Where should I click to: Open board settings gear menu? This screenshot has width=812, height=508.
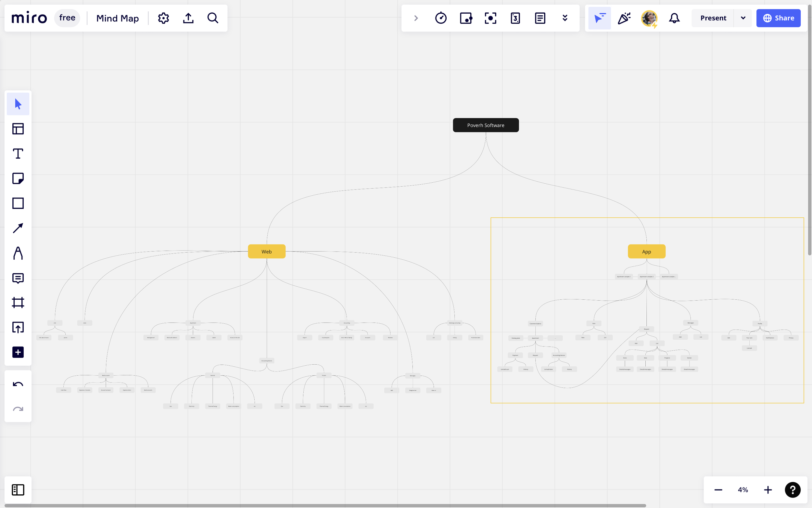(163, 18)
